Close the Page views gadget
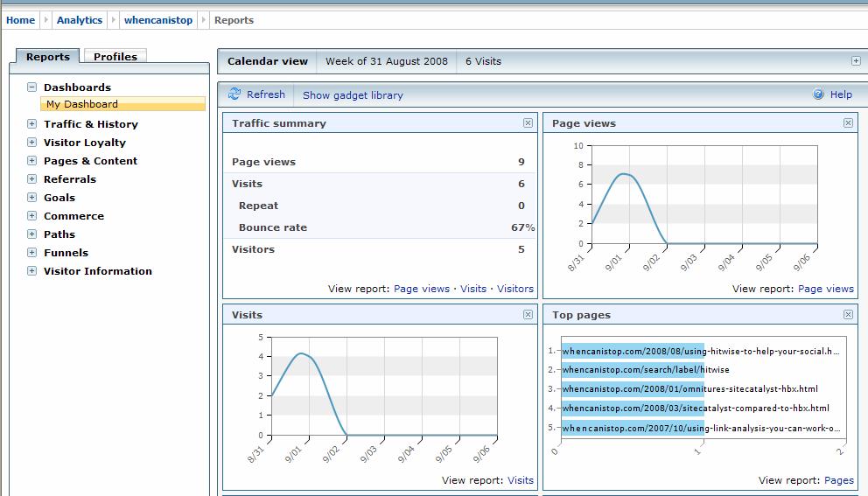This screenshot has height=496, width=868. pos(848,123)
